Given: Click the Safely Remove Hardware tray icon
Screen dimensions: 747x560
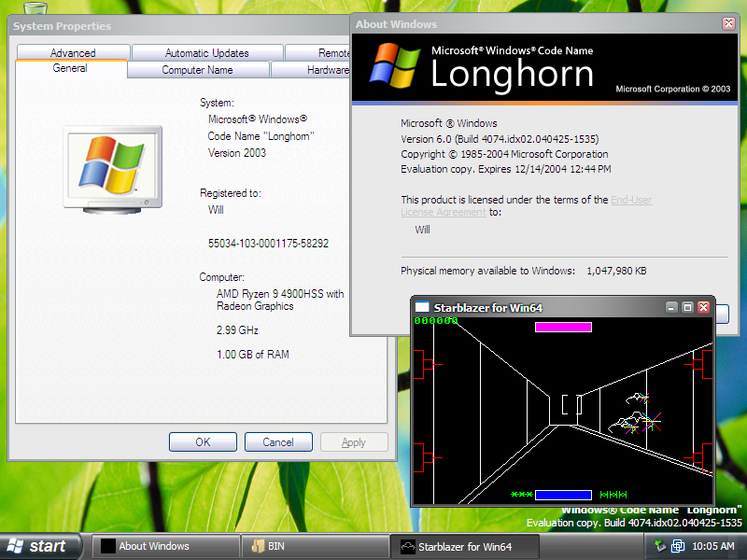Looking at the screenshot, I should [x=660, y=546].
